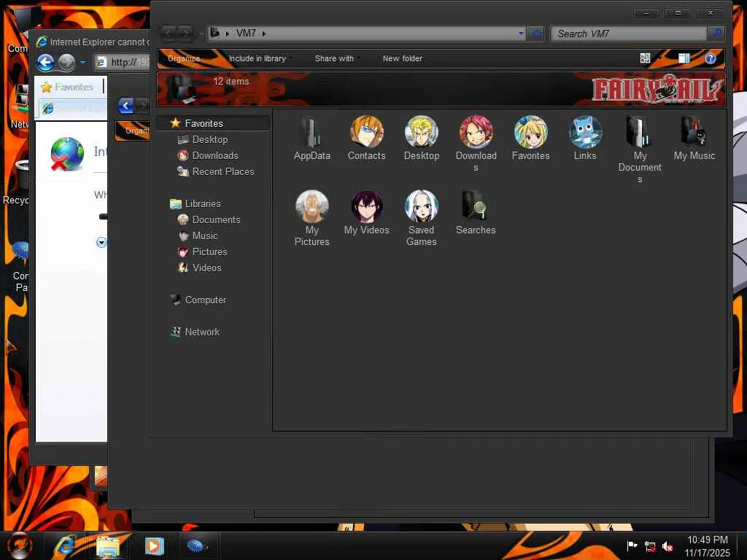Viewport: 747px width, 560px height.
Task: Click VM7 in the address breadcrumb
Action: point(246,34)
